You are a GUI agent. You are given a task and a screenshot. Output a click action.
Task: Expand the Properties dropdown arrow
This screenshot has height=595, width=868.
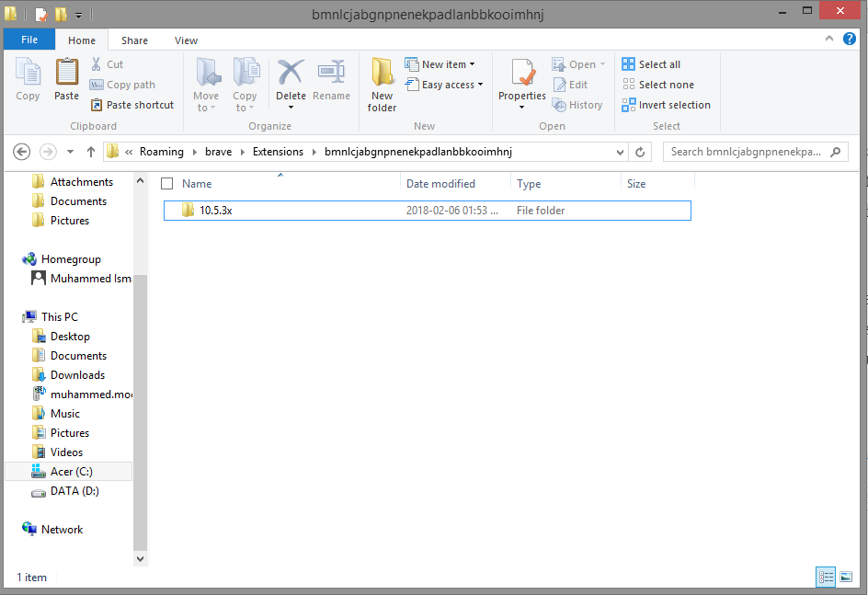point(521,108)
